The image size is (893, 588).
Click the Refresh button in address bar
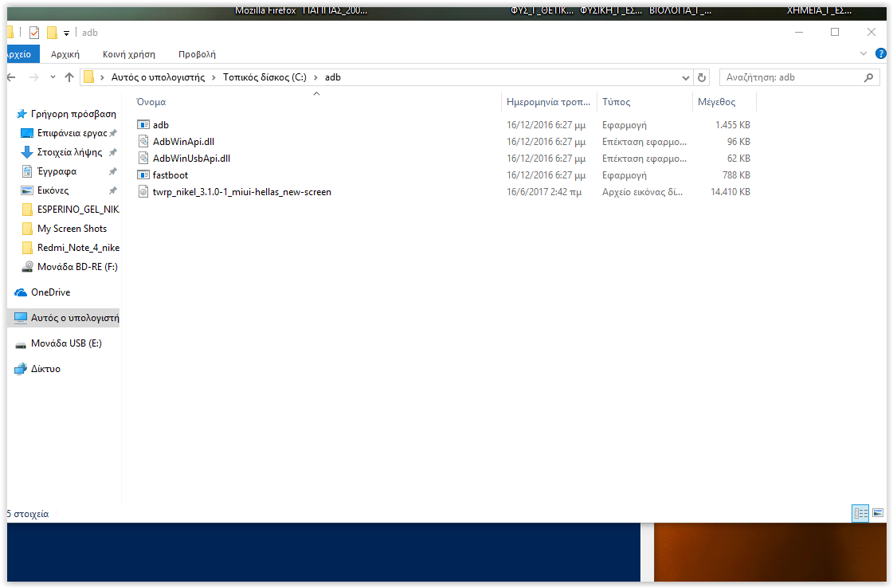coord(702,77)
